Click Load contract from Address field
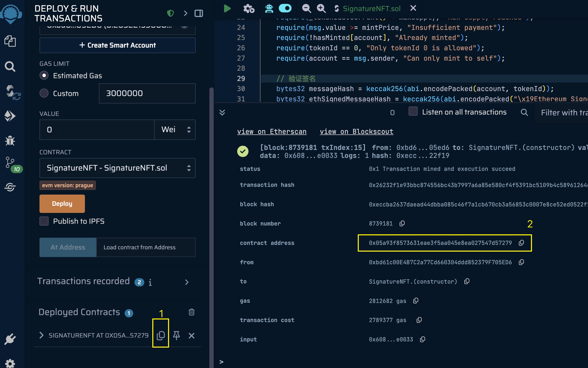Image resolution: width=588 pixels, height=368 pixels. (146, 247)
